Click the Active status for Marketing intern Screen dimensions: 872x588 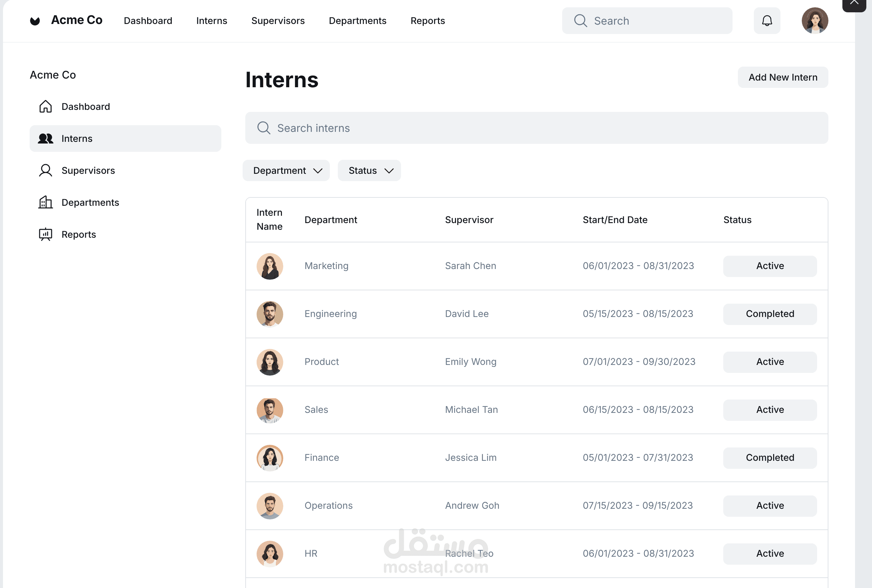[x=769, y=266]
